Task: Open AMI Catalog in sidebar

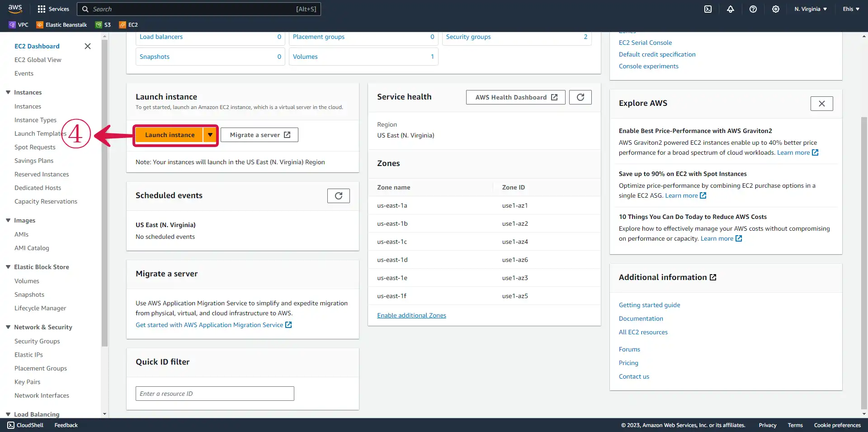Action: pyautogui.click(x=32, y=248)
